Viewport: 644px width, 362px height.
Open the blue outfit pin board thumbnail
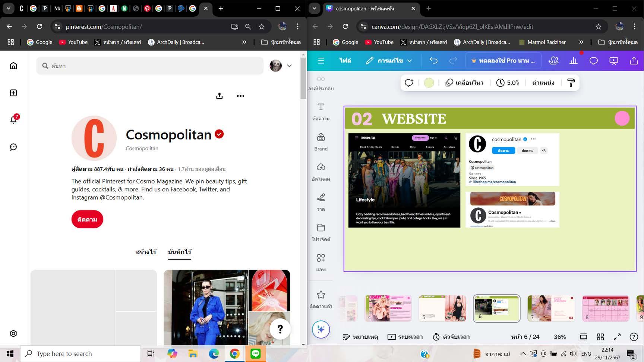tap(227, 307)
